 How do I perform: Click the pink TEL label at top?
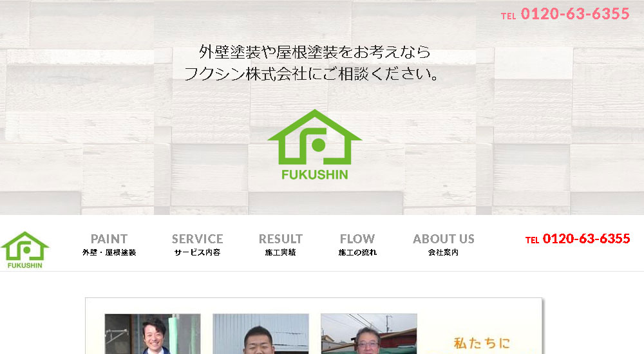508,16
